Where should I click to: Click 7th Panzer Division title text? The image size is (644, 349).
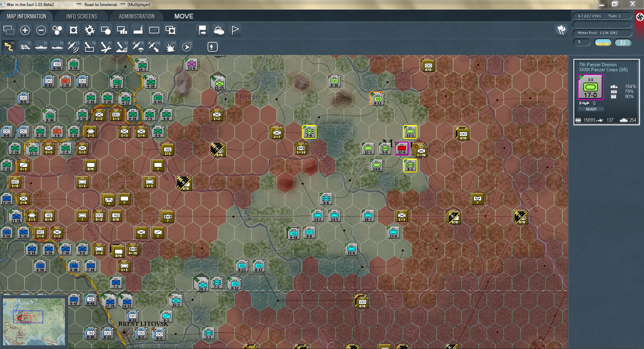tap(598, 64)
